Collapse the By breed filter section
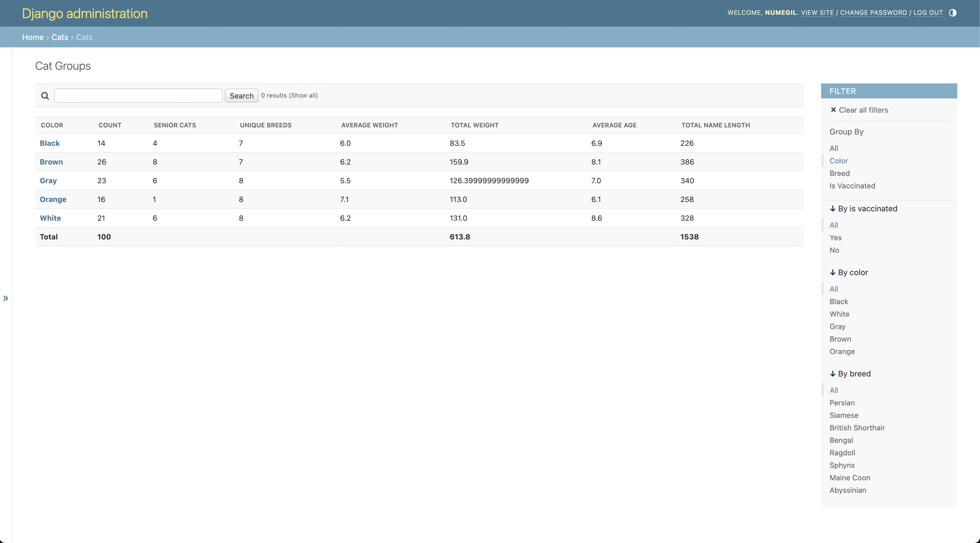Screen dimensions: 980x543 point(850,374)
